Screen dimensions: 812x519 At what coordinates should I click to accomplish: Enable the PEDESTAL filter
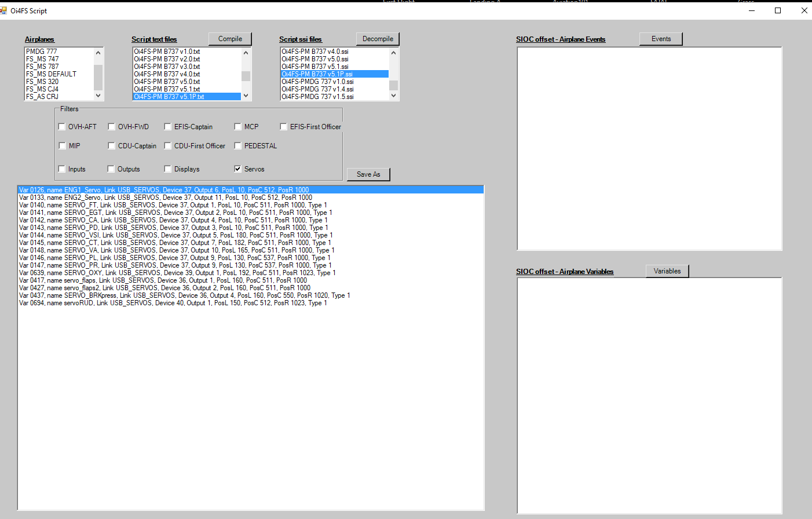tap(237, 145)
